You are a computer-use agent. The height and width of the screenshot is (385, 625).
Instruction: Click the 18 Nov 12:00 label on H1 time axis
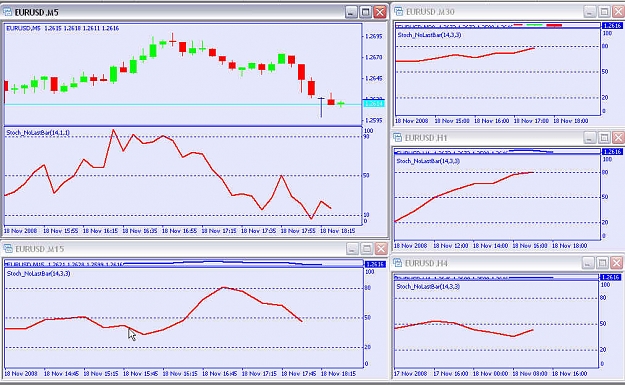point(450,246)
